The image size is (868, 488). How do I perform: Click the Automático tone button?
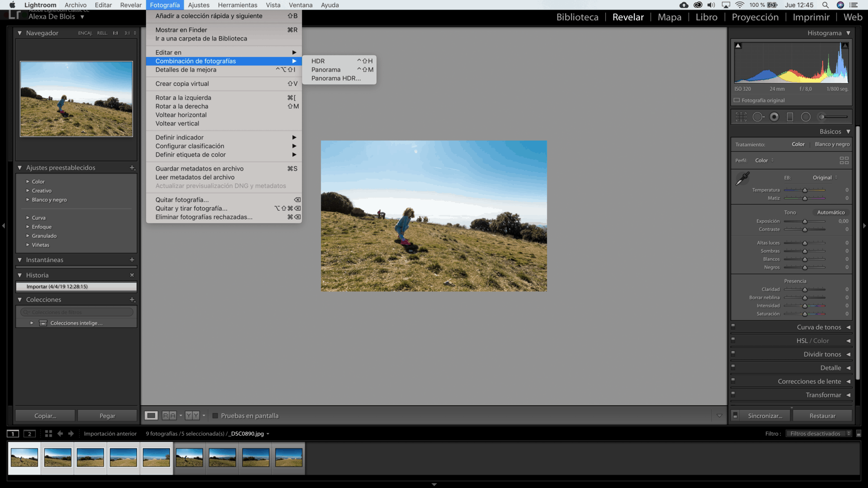click(x=831, y=213)
